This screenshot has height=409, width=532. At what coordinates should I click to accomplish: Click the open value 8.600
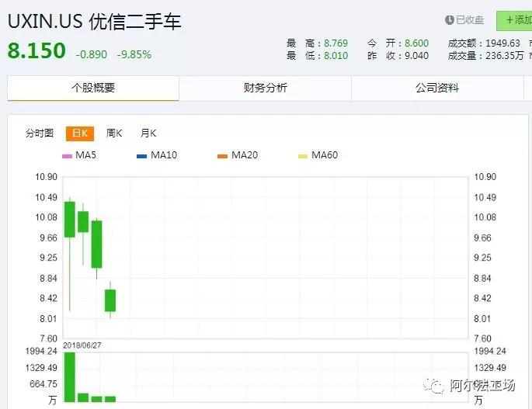pyautogui.click(x=416, y=43)
